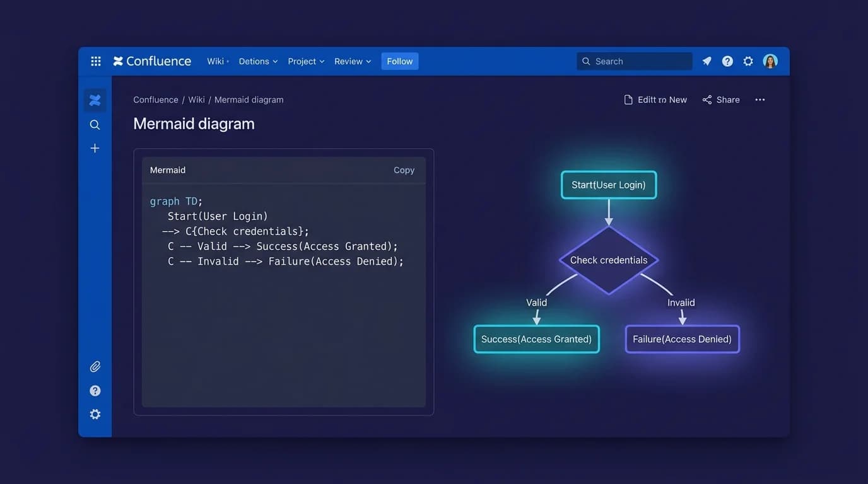The width and height of the screenshot is (868, 484).
Task: Open the Project dropdown
Action: coord(305,61)
